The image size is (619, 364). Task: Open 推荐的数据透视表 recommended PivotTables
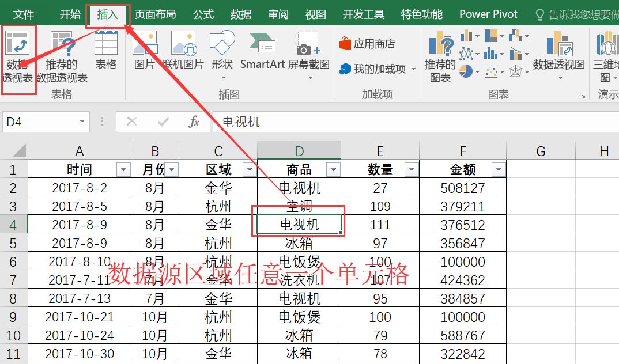click(62, 57)
